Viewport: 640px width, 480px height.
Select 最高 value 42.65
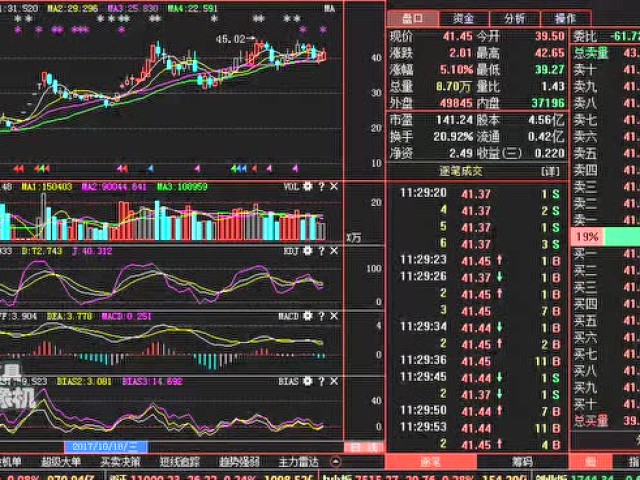click(550, 53)
